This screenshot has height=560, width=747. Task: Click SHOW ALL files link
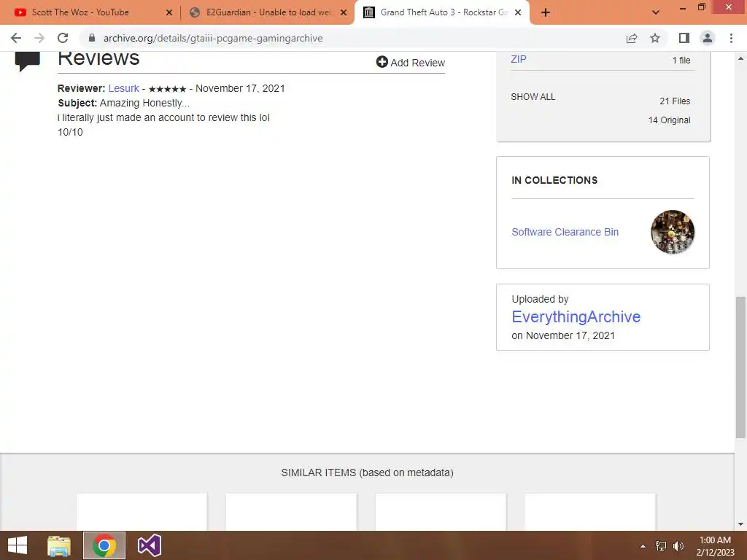point(533,97)
